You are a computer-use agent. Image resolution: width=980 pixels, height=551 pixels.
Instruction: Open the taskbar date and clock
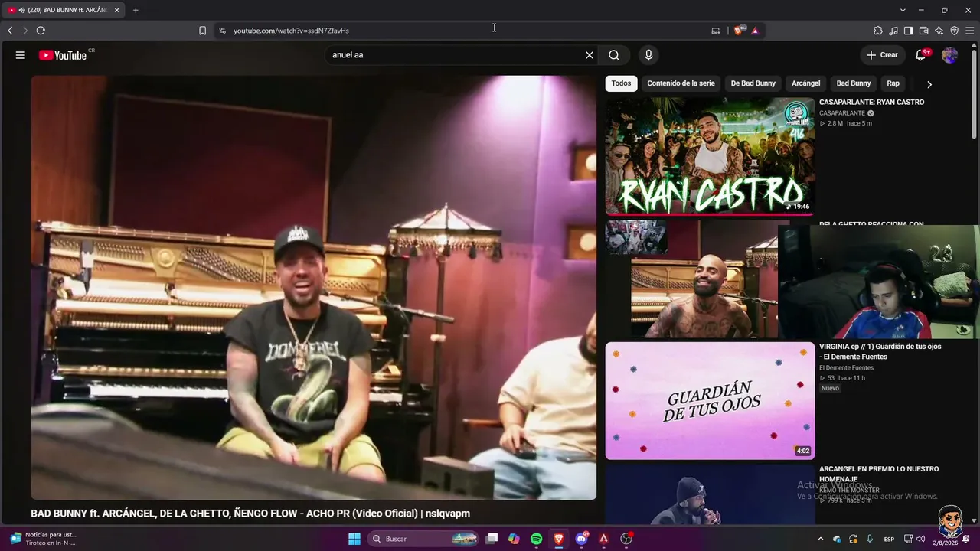pos(945,543)
